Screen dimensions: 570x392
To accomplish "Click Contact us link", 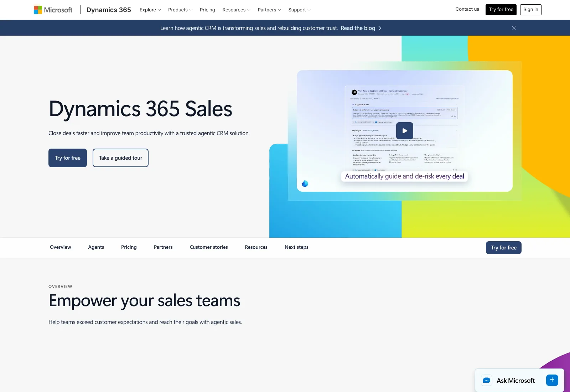I will 467,9.
